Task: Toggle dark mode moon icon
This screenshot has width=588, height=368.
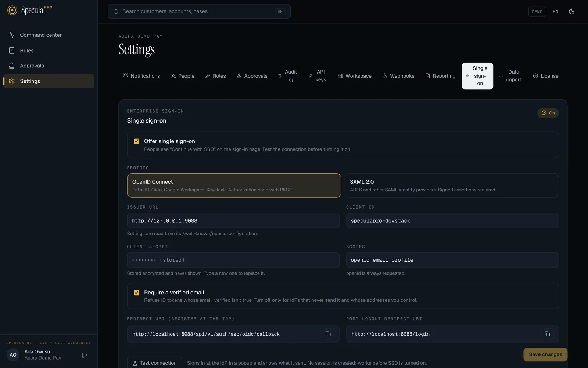Action: [571, 11]
